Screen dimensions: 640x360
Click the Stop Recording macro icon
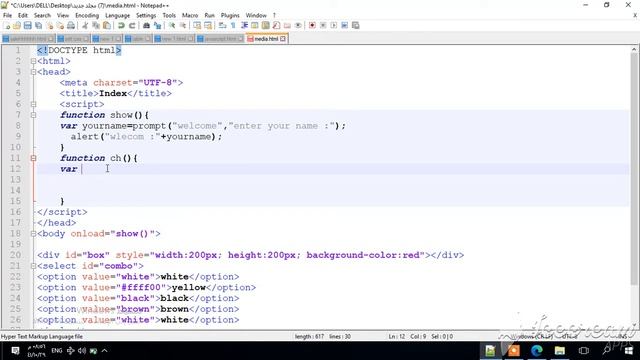coord(323,25)
